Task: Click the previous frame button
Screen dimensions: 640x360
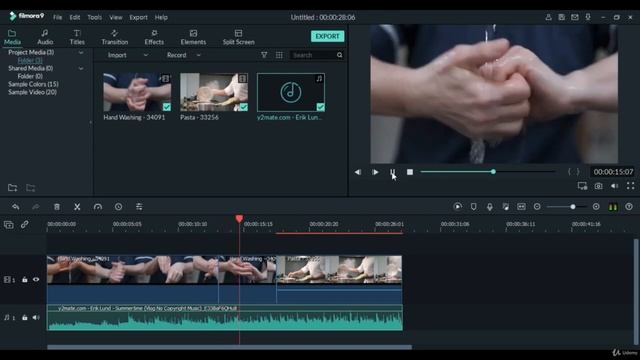Action: (x=358, y=172)
